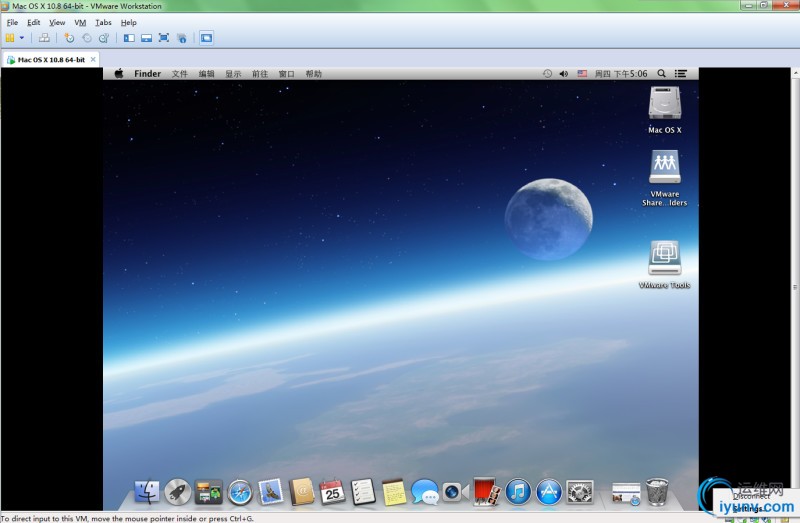Image resolution: width=800 pixels, height=523 pixels.
Task: Select Mac OS X hard drive icon
Action: (665, 110)
